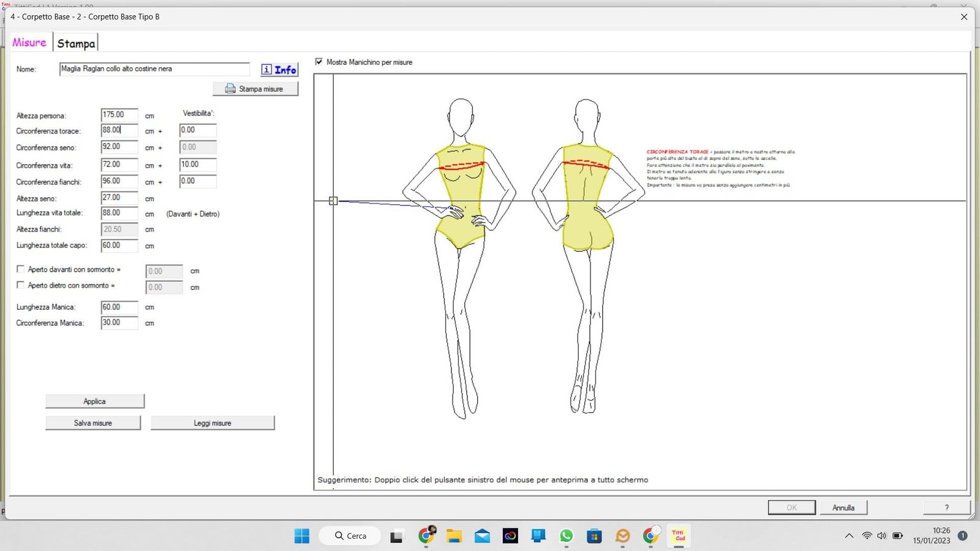
Task: Expand the system tray hidden icons chevron
Action: tap(849, 536)
